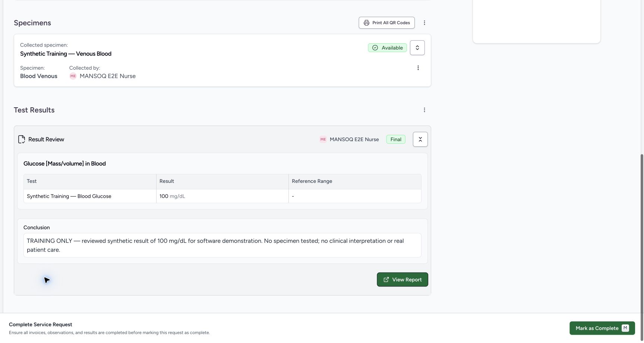Open the Test Results section kebab menu
This screenshot has height=343, width=644.
(424, 110)
